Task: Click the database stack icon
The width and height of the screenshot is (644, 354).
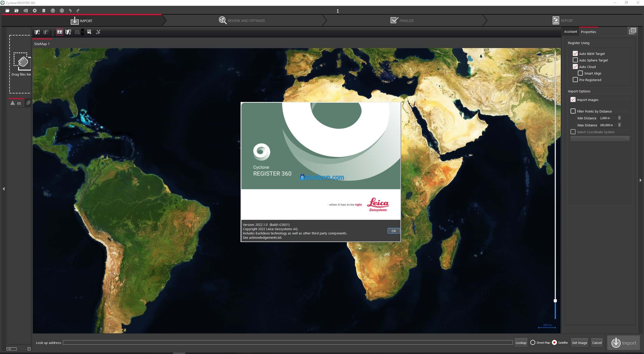Action: (x=44, y=11)
